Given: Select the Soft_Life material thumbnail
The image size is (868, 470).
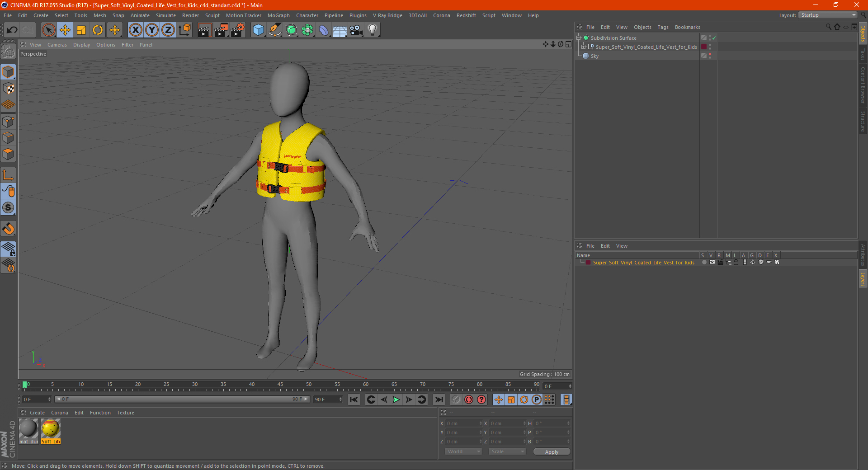Looking at the screenshot, I should (x=51, y=432).
